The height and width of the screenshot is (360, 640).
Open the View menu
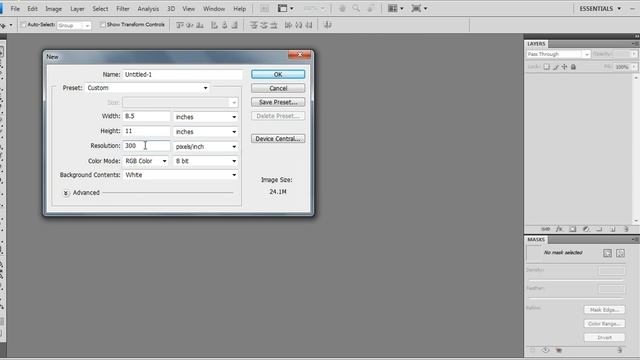(x=188, y=9)
